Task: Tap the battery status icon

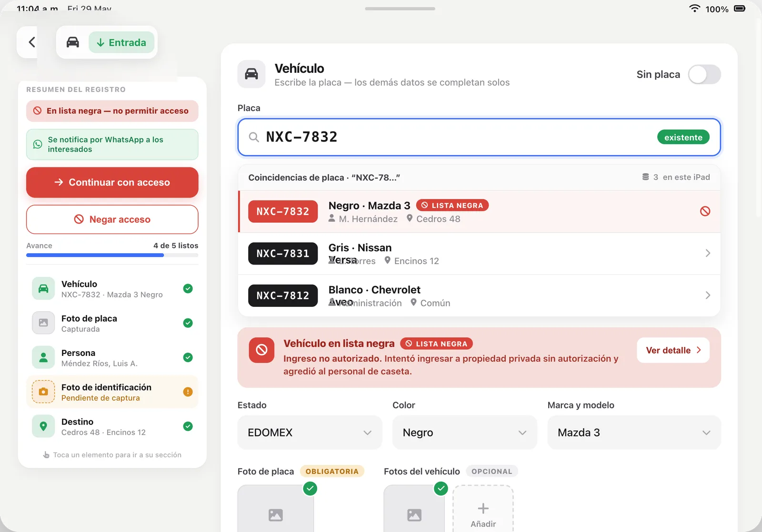Action: pyautogui.click(x=740, y=9)
